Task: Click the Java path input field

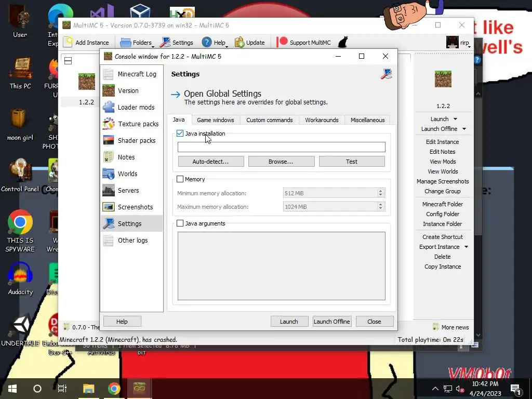Action: coord(281,147)
